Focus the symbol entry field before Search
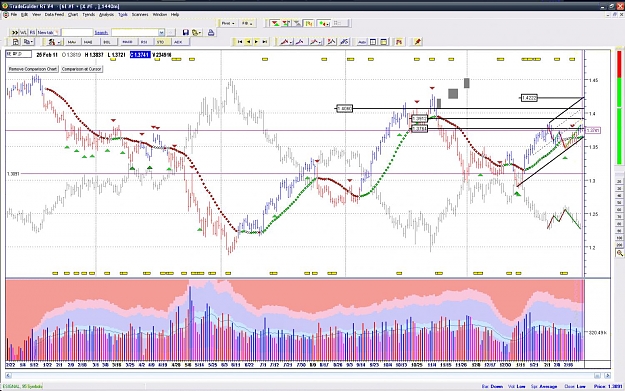Viewport: 625px width, 391px height. (77, 33)
